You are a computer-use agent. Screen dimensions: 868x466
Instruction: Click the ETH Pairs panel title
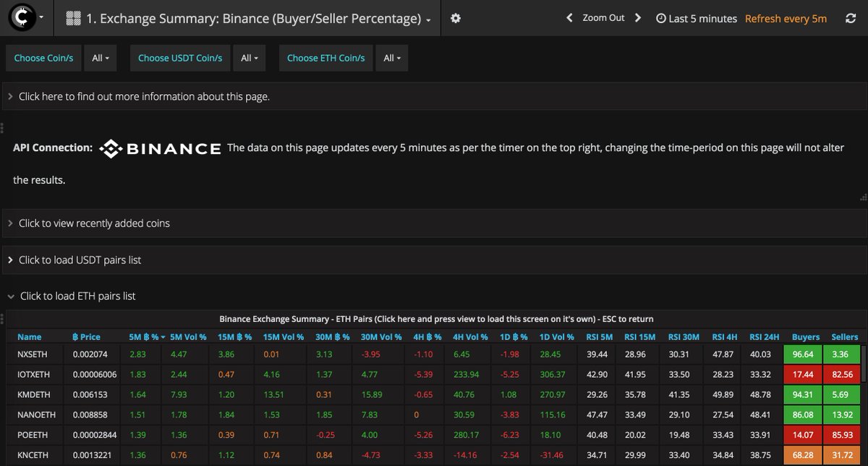click(x=436, y=318)
